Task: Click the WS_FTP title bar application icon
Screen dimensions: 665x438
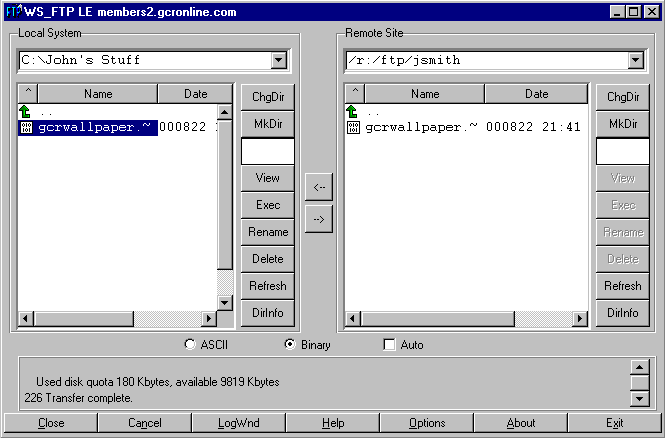Action: pyautogui.click(x=13, y=11)
